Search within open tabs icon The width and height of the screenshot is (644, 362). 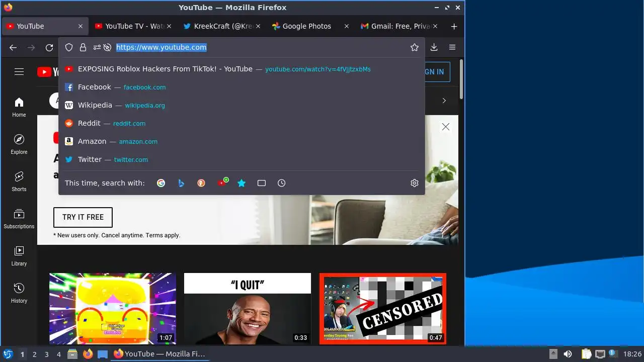click(262, 183)
